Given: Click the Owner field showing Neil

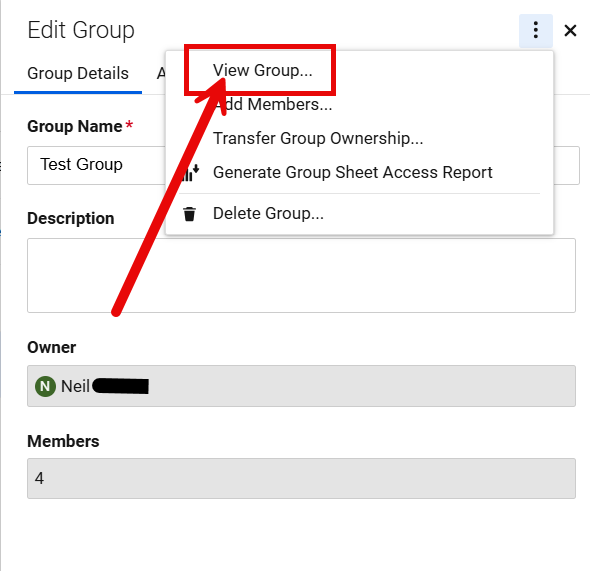Looking at the screenshot, I should (301, 386).
